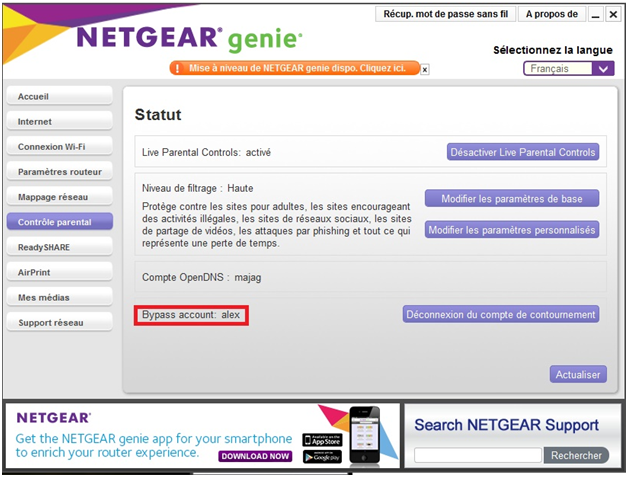This screenshot has height=477, width=628.
Task: Click the Français language field
Action: (x=558, y=69)
